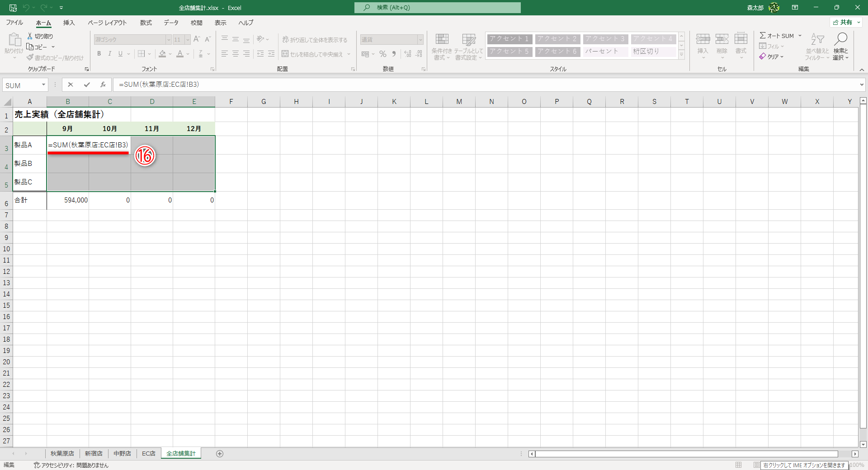The image size is (868, 470).
Task: Confirm the formula with the checkmark button
Action: click(x=87, y=85)
